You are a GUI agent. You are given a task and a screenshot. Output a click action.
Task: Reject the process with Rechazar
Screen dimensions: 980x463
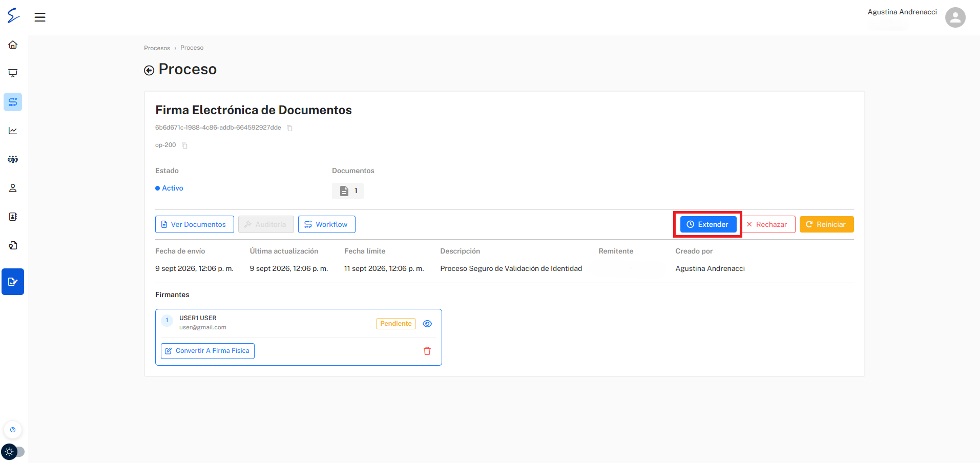[x=767, y=224]
